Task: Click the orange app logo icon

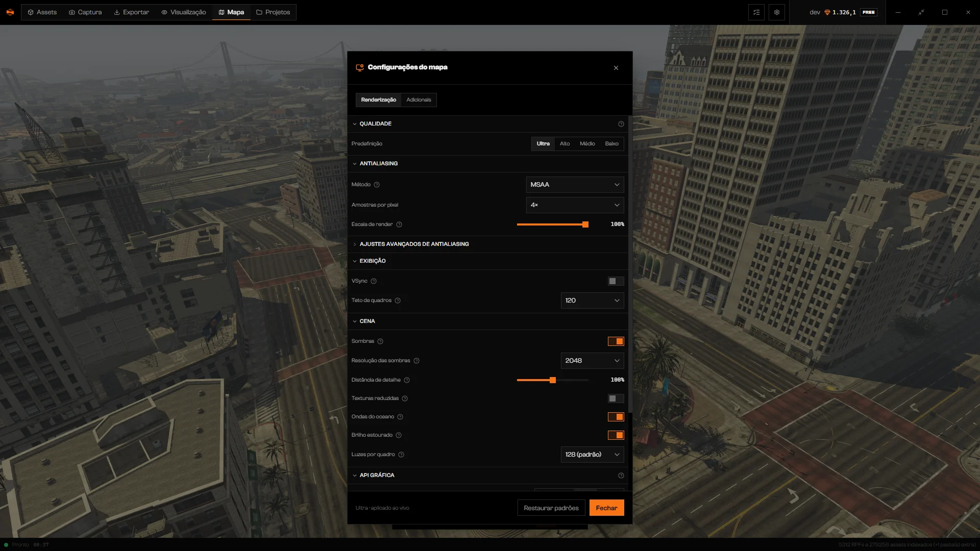Action: pyautogui.click(x=10, y=12)
